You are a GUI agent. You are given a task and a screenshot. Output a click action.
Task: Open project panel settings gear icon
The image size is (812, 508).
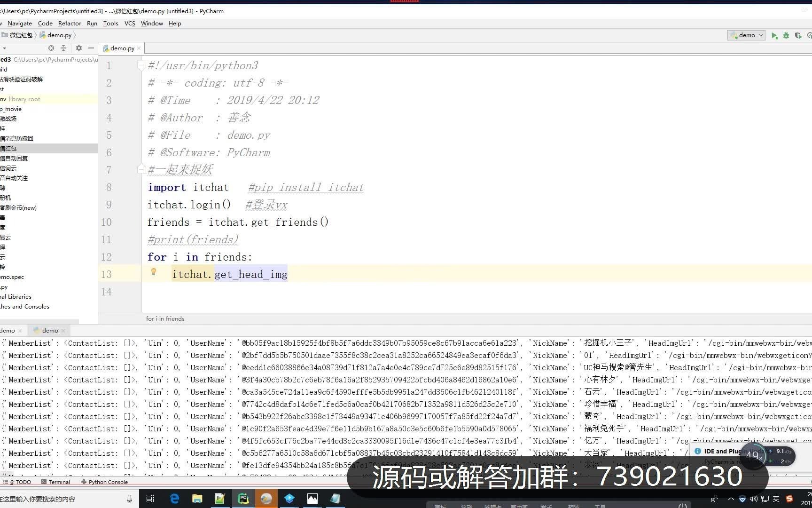(x=78, y=48)
